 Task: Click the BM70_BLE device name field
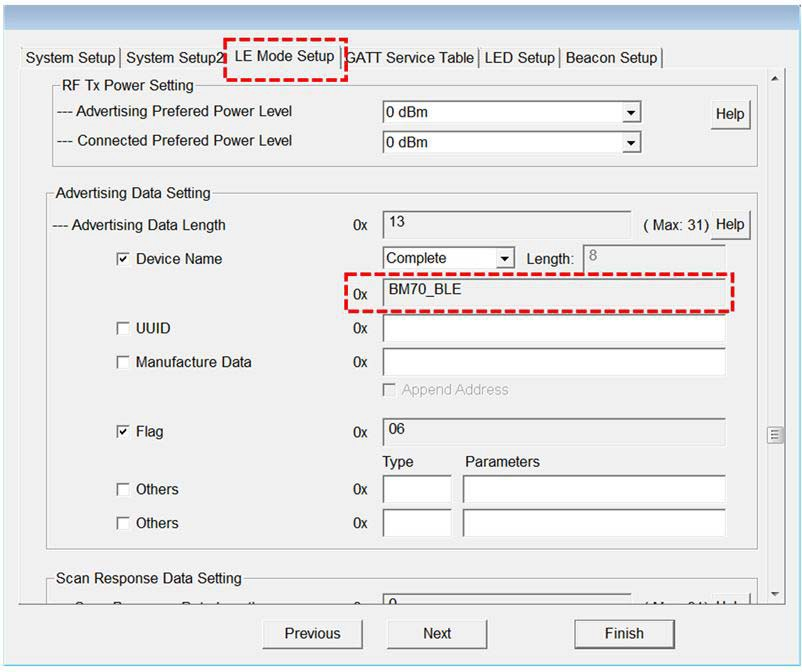point(553,294)
